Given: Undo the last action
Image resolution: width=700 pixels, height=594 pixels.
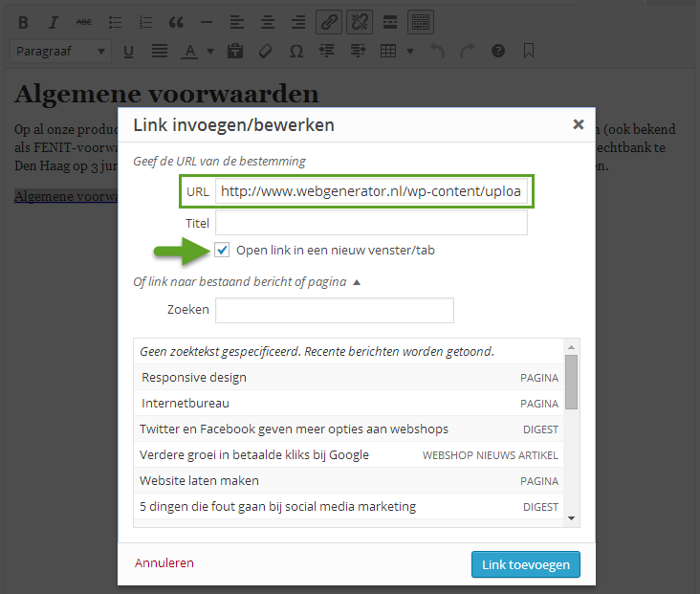Looking at the screenshot, I should [x=437, y=51].
